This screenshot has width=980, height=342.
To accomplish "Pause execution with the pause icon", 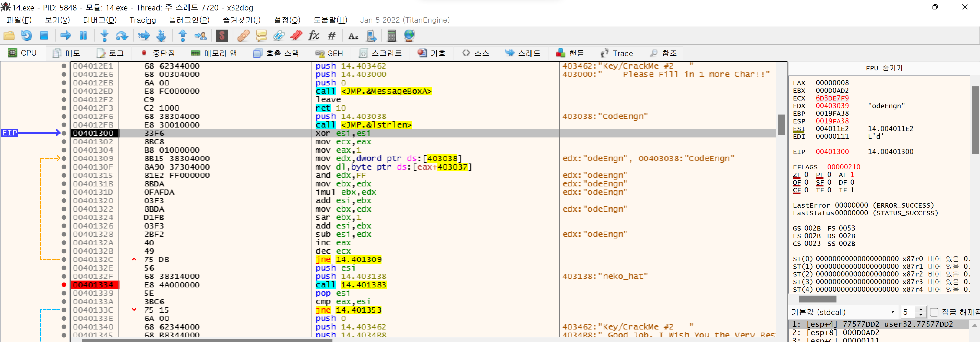I will 83,36.
